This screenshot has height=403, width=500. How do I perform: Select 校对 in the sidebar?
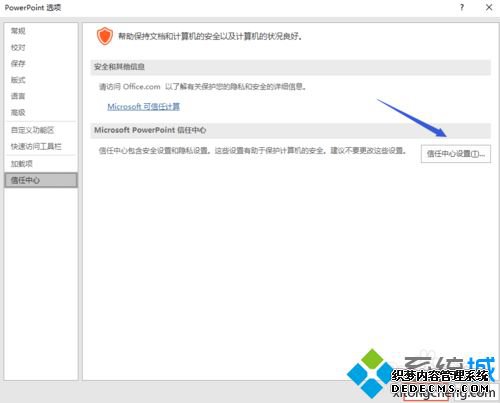click(x=18, y=47)
